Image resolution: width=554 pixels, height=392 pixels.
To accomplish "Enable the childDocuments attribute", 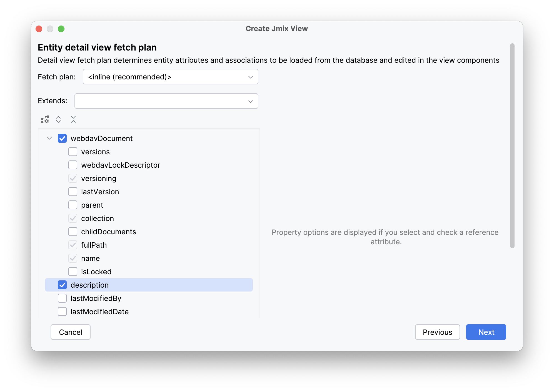I will click(x=73, y=232).
